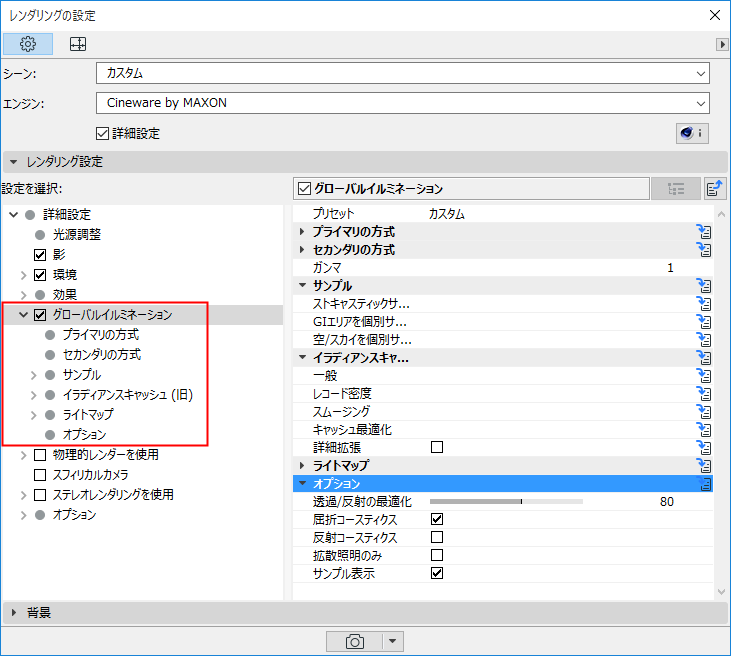731x656 pixels.
Task: Click the jump icon for キャッシュ最適化 row
Action: 704,430
